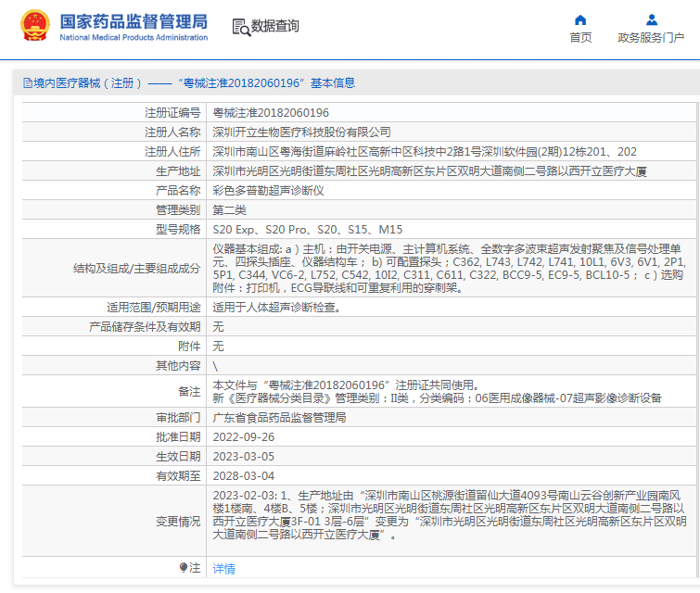Screen dimensions: 700x593
Task: Click National Medical Products Administration text
Action: pyautogui.click(x=134, y=37)
